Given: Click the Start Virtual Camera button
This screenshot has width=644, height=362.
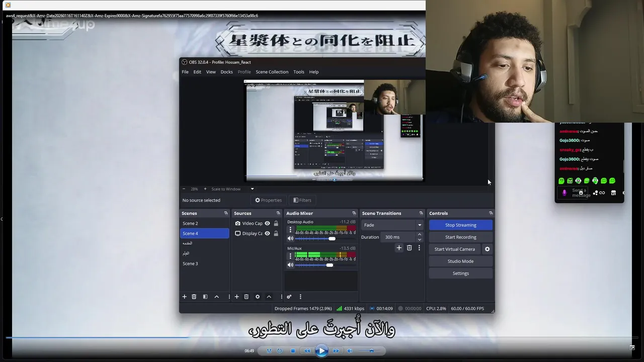Looking at the screenshot, I should pos(454,249).
